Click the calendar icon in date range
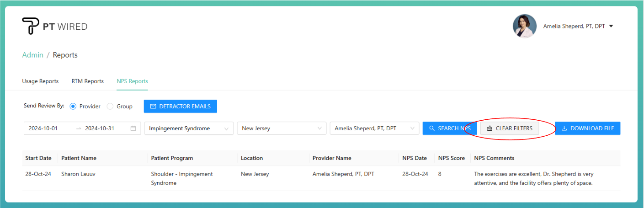This screenshot has width=644, height=208. pos(133,128)
